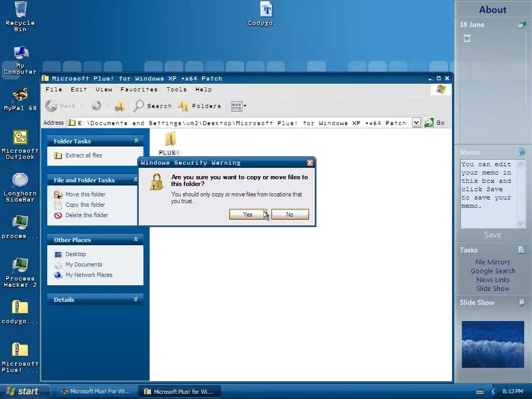Click the Tasks panel icon

click(522, 250)
